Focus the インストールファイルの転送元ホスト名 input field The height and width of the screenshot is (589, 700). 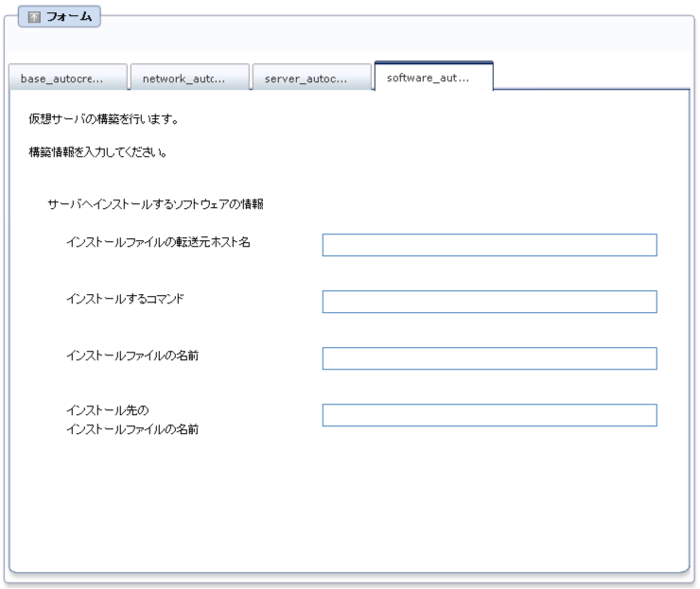489,245
